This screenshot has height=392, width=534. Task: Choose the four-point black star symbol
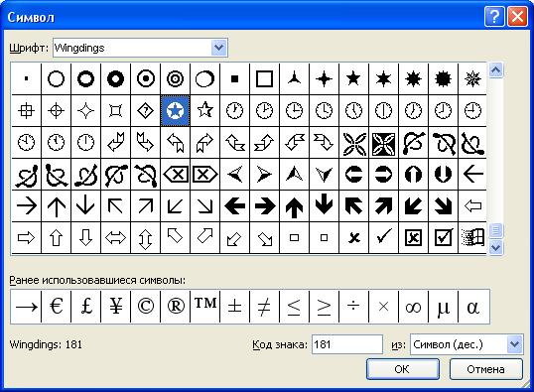click(324, 79)
